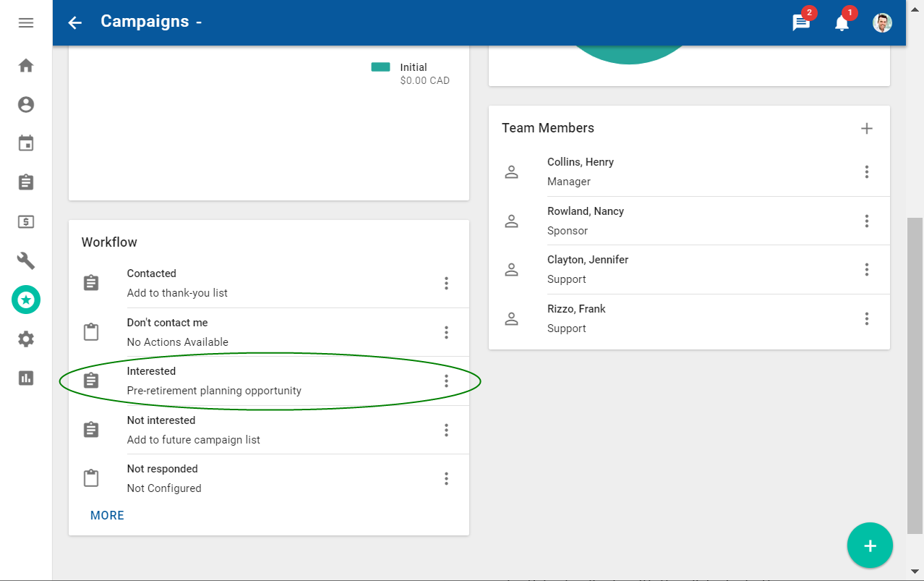924x581 pixels.
Task: Click the green floating add button
Action: (x=870, y=546)
